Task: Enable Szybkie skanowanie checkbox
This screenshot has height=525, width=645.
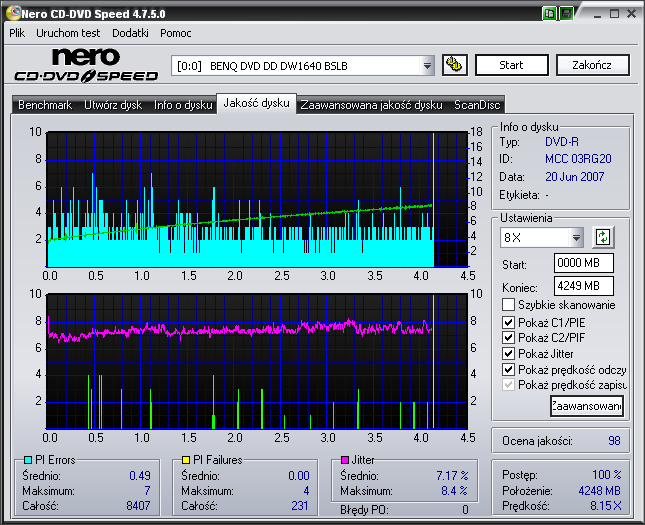Action: (x=508, y=305)
